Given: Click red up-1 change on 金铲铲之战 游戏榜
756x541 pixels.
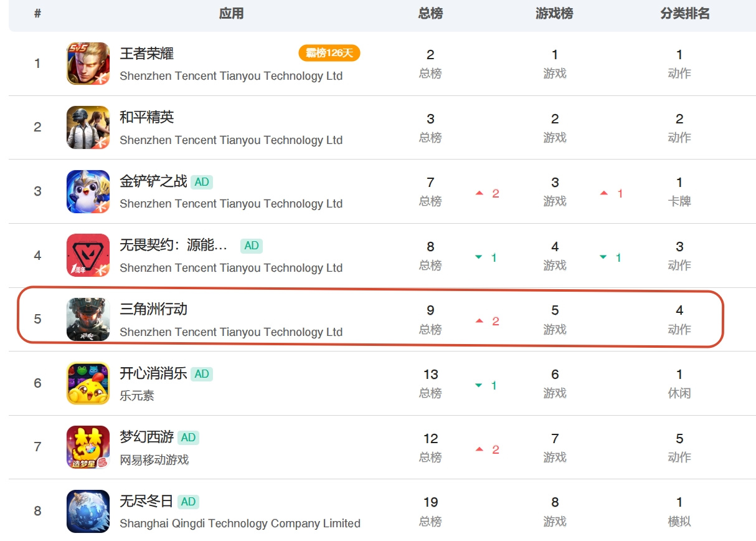Looking at the screenshot, I should coord(612,194).
